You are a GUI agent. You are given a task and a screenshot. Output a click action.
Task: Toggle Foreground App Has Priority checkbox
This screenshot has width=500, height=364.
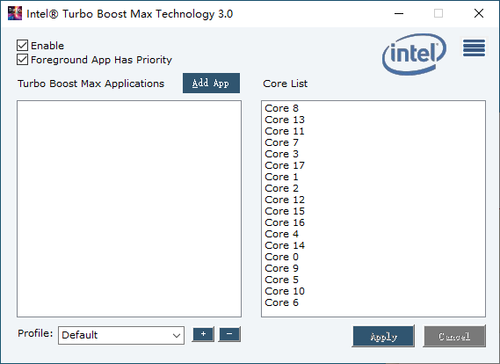coord(22,60)
